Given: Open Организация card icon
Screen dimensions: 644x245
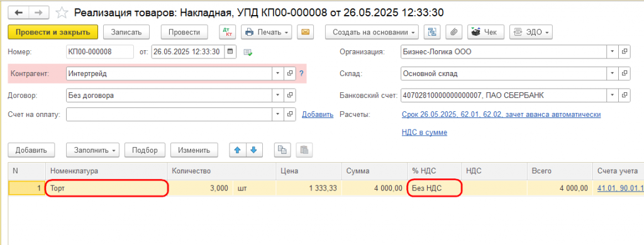Looking at the screenshot, I should 625,52.
